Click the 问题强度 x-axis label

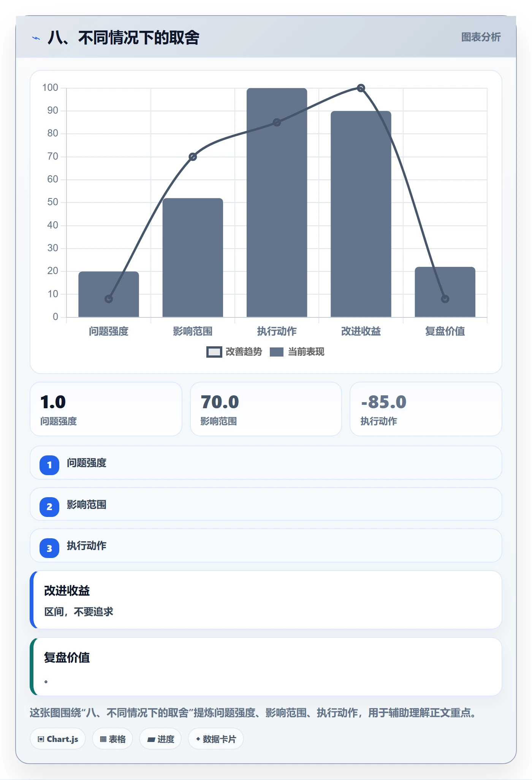[x=109, y=331]
